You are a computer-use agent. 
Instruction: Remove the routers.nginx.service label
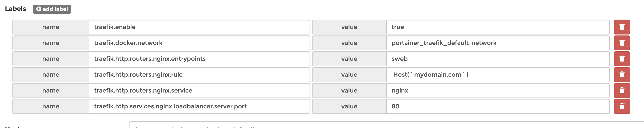pos(622,91)
